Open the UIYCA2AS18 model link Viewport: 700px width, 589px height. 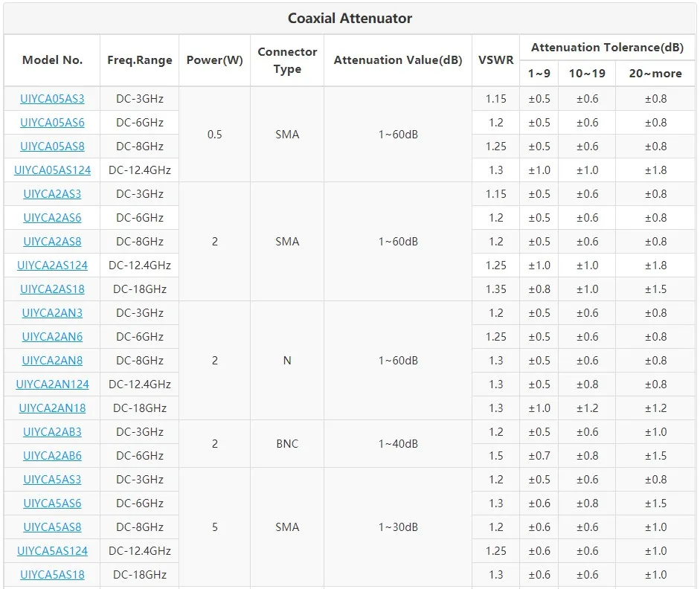(x=52, y=289)
